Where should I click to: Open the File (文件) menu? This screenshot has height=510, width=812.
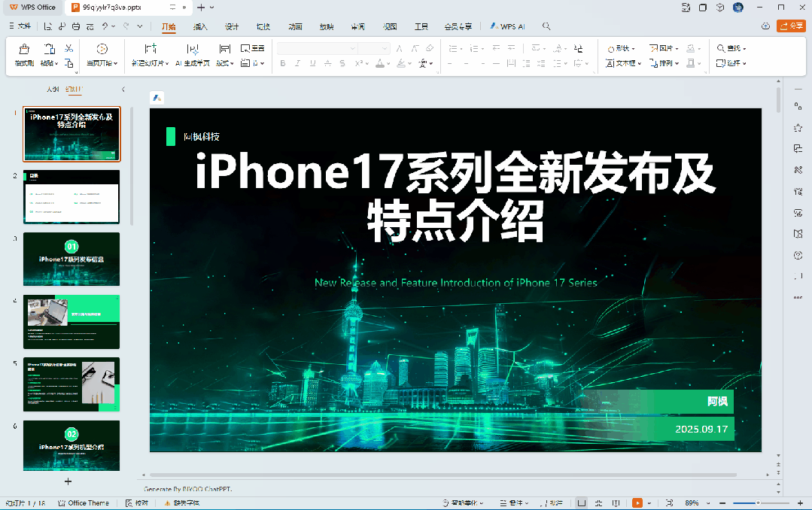coord(20,26)
